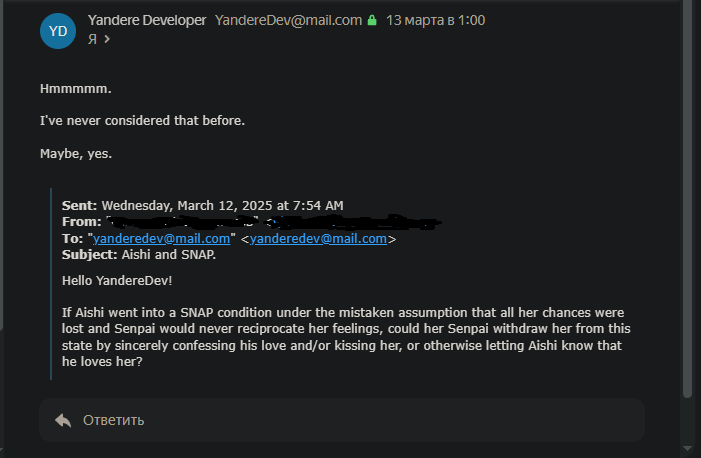This screenshot has width=701, height=458.
Task: Click the reply arrow icon
Action: pyautogui.click(x=63, y=420)
